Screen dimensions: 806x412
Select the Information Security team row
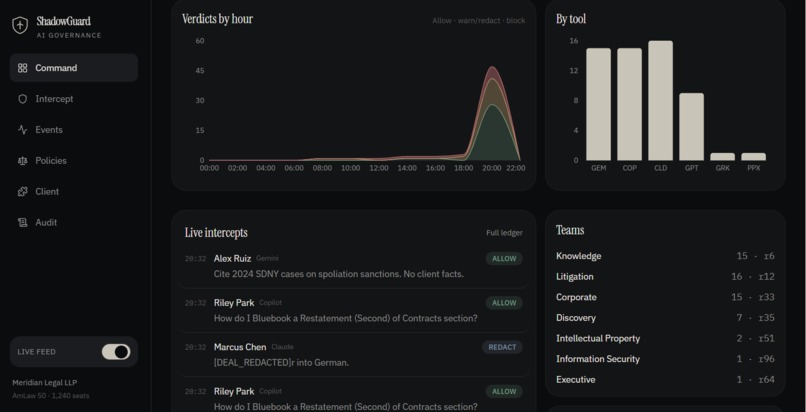665,359
